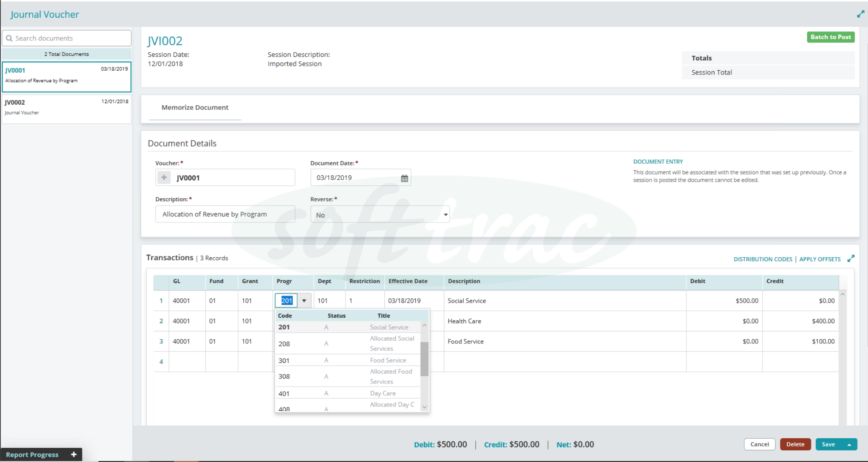Open the Document Date calendar picker
The height and width of the screenshot is (462, 868).
tap(404, 178)
